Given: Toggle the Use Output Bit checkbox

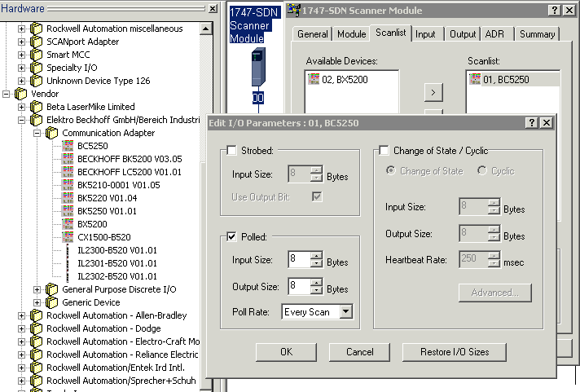Looking at the screenshot, I should click(x=317, y=196).
